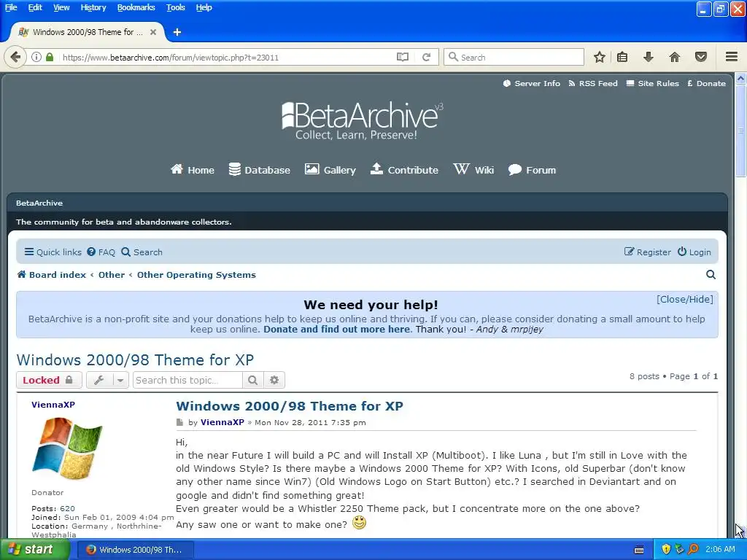Viewport: 747px width, 560px height.
Task: Open site identity info icon in address bar
Action: (36, 57)
